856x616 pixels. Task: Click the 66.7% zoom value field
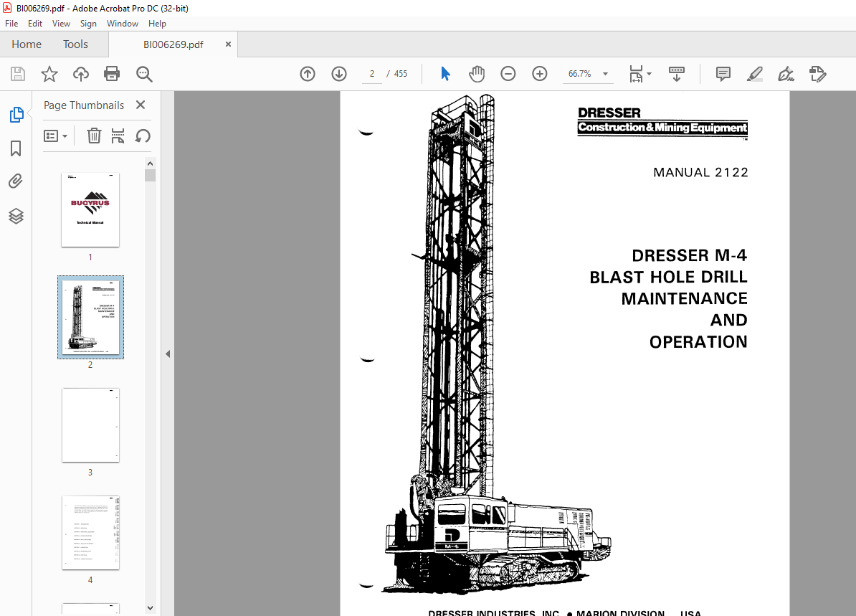(x=580, y=74)
